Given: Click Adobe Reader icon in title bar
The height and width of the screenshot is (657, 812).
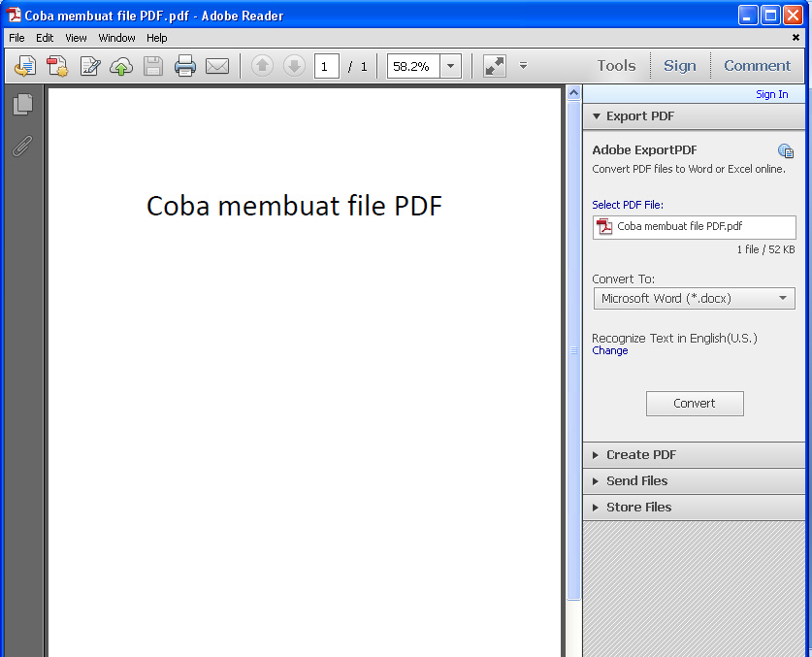Looking at the screenshot, I should (x=14, y=15).
